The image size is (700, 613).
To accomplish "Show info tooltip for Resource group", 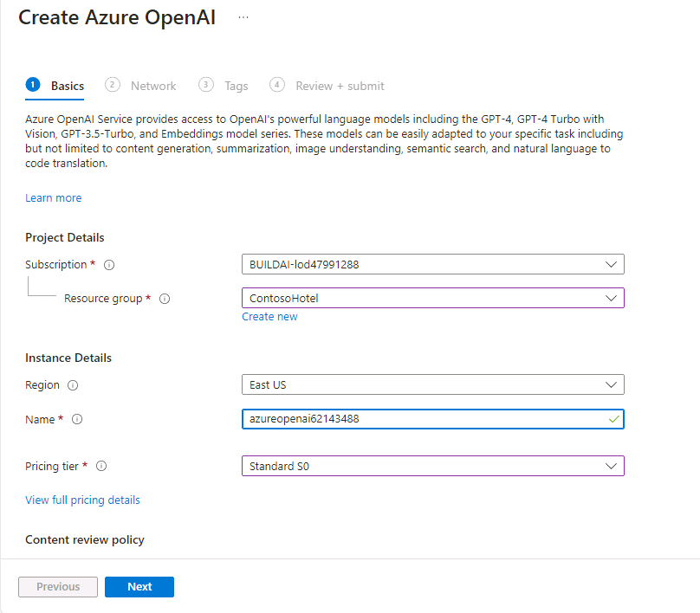I will pos(165,299).
